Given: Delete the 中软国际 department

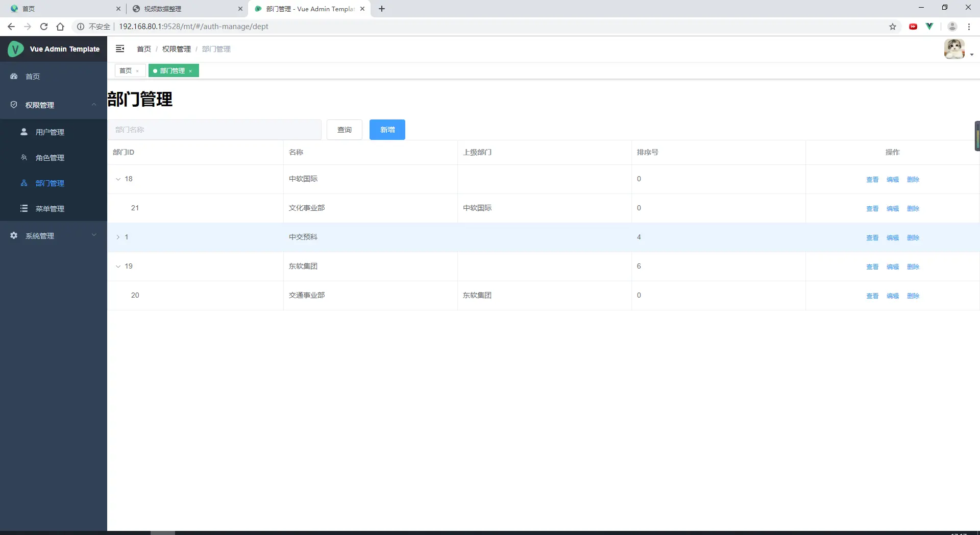Looking at the screenshot, I should pos(913,180).
